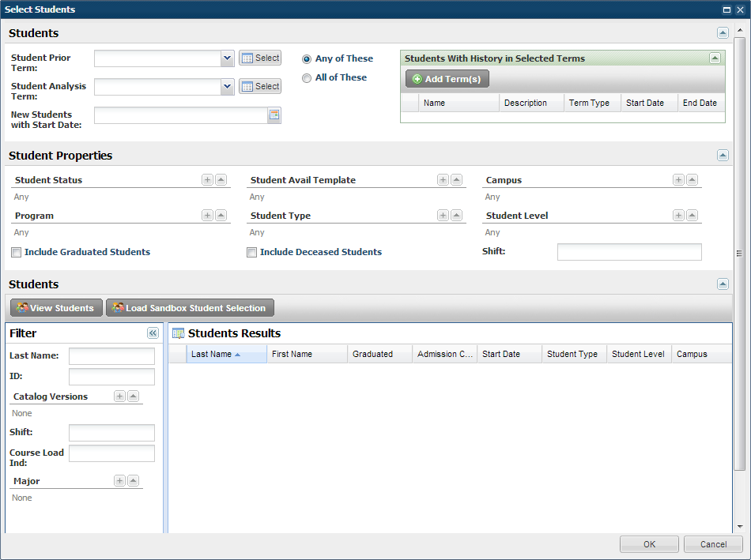Open the Student Prior Term dropdown
751x560 pixels.
coord(228,58)
